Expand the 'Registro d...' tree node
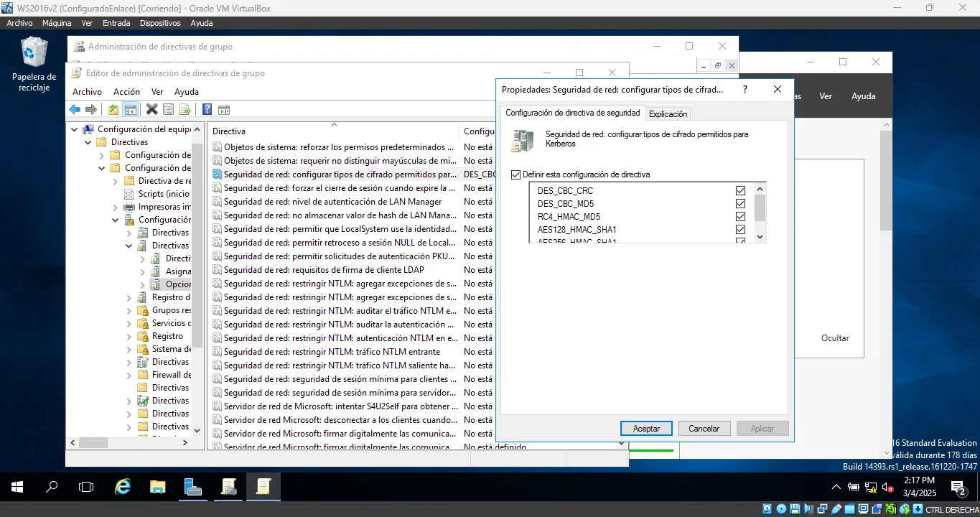The image size is (980, 517). pyautogui.click(x=129, y=297)
